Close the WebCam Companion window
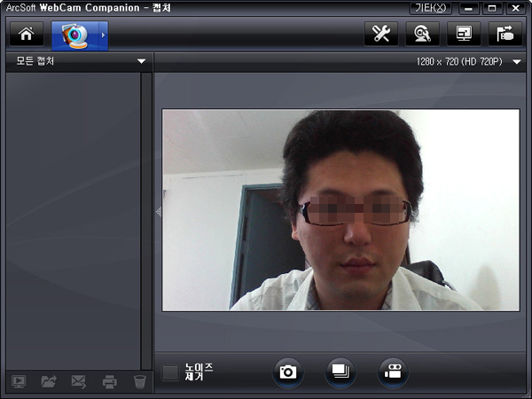Viewport: 532px width, 399px height. [516, 8]
